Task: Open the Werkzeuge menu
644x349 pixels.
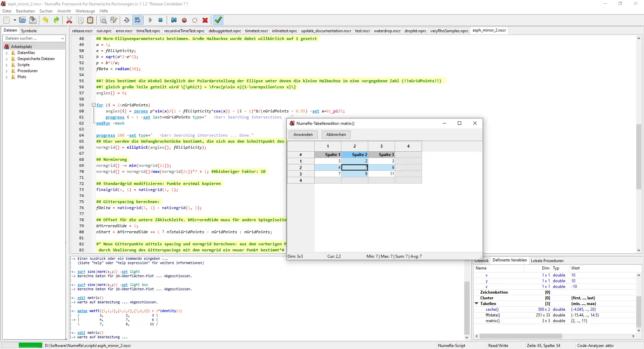Action: click(85, 11)
